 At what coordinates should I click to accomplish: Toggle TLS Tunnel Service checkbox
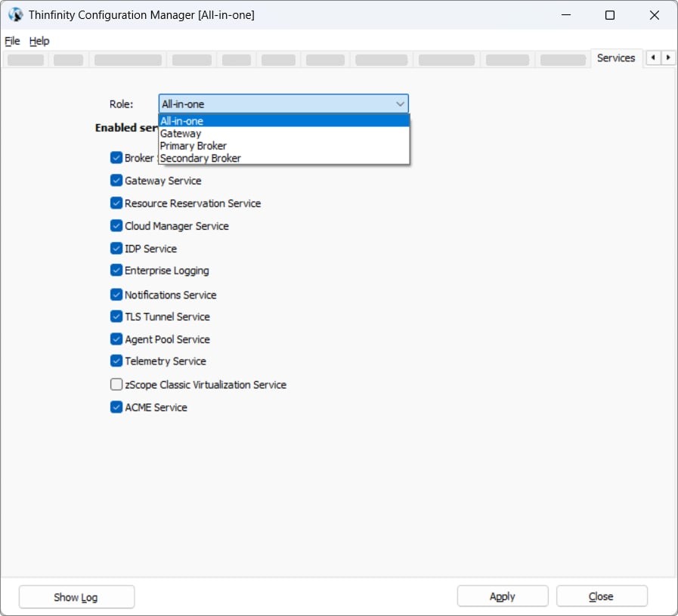click(x=116, y=317)
